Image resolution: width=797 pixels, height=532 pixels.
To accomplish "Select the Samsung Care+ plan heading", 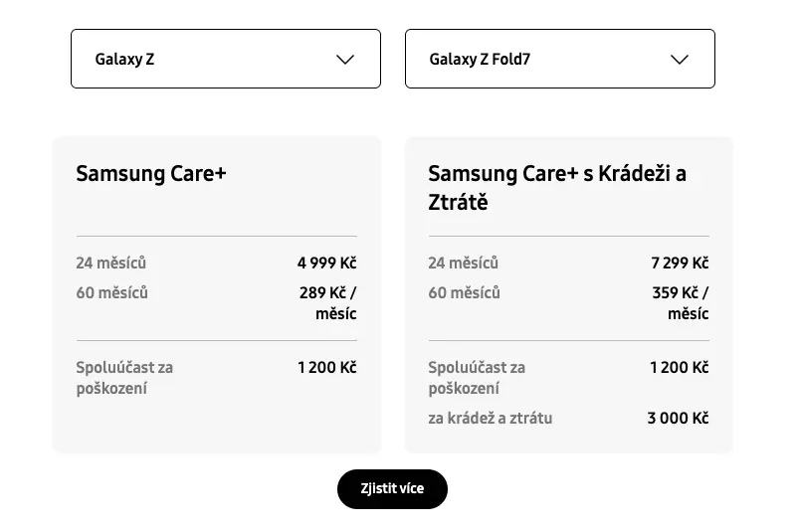I will click(151, 174).
